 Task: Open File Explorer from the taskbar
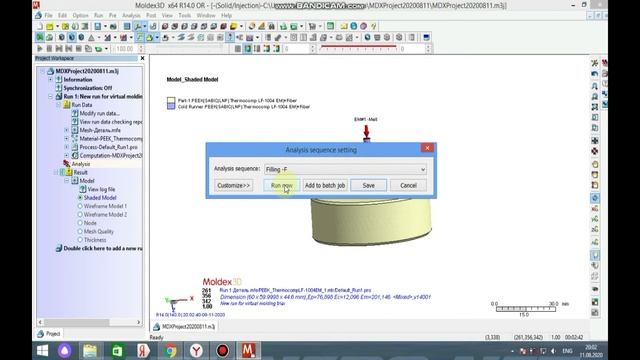coord(90,351)
